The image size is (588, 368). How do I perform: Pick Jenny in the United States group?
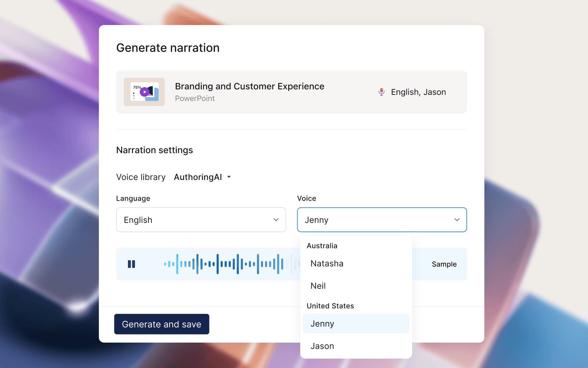[x=356, y=323]
